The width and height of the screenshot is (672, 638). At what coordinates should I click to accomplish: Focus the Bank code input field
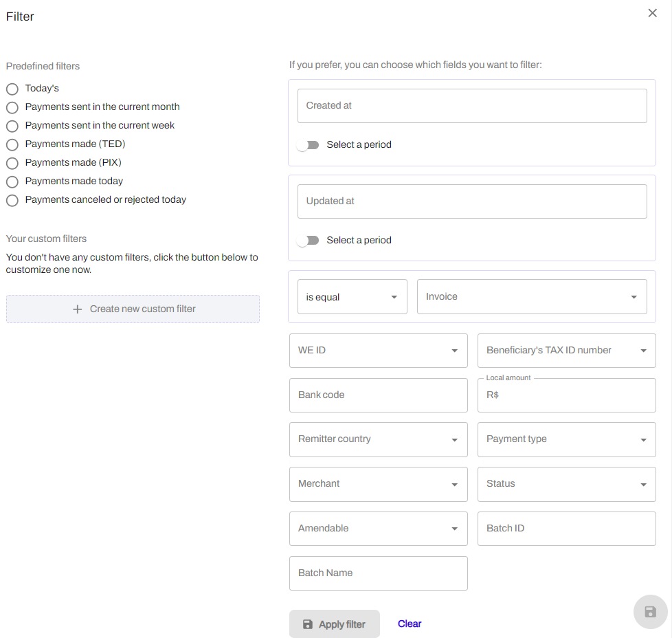coord(379,395)
